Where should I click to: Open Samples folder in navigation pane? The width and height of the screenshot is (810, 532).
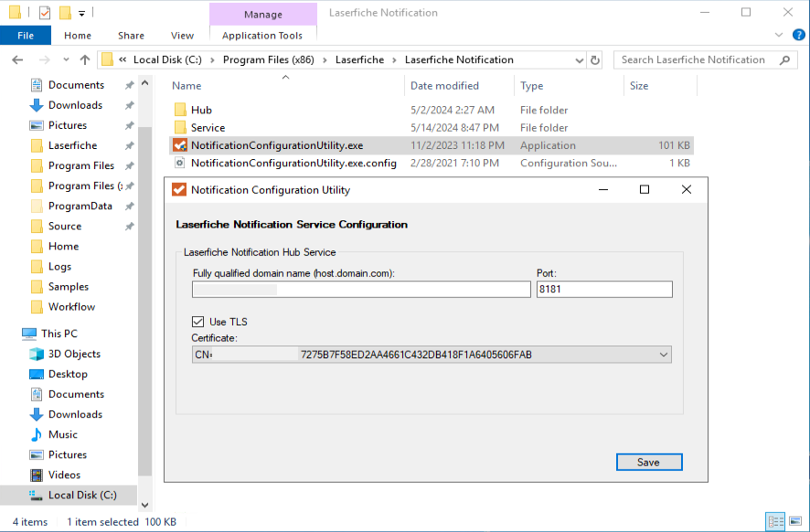pyautogui.click(x=69, y=286)
